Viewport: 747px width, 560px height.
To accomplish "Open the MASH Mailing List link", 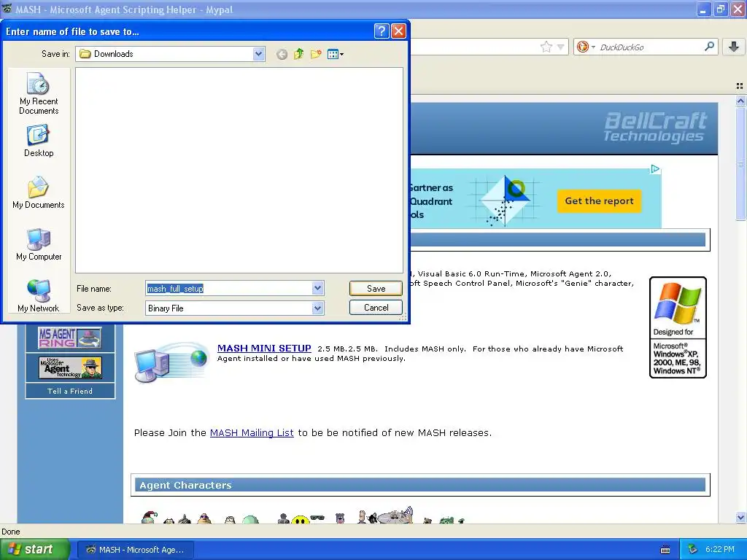I will pos(252,433).
